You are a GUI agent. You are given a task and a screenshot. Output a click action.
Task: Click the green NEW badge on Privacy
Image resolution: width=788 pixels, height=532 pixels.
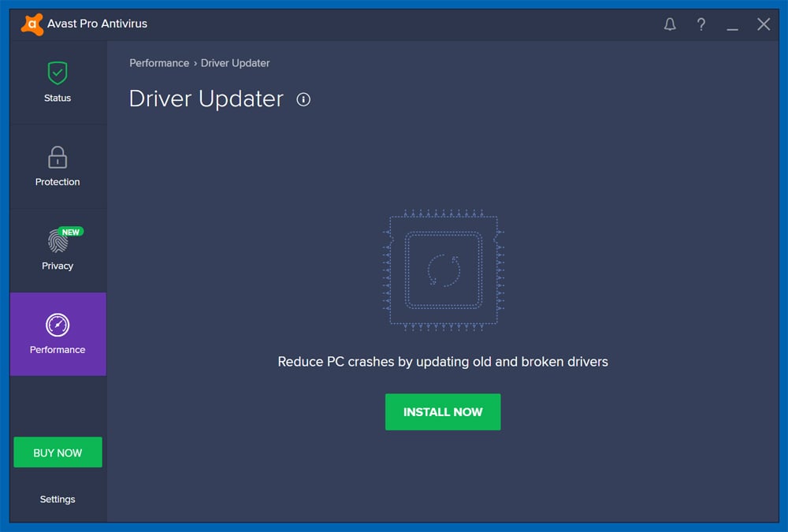coord(70,232)
